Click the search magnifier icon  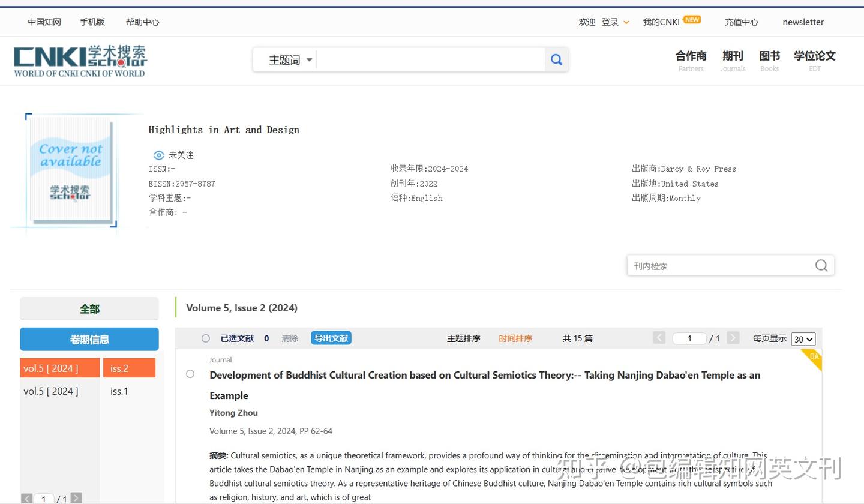click(x=556, y=59)
